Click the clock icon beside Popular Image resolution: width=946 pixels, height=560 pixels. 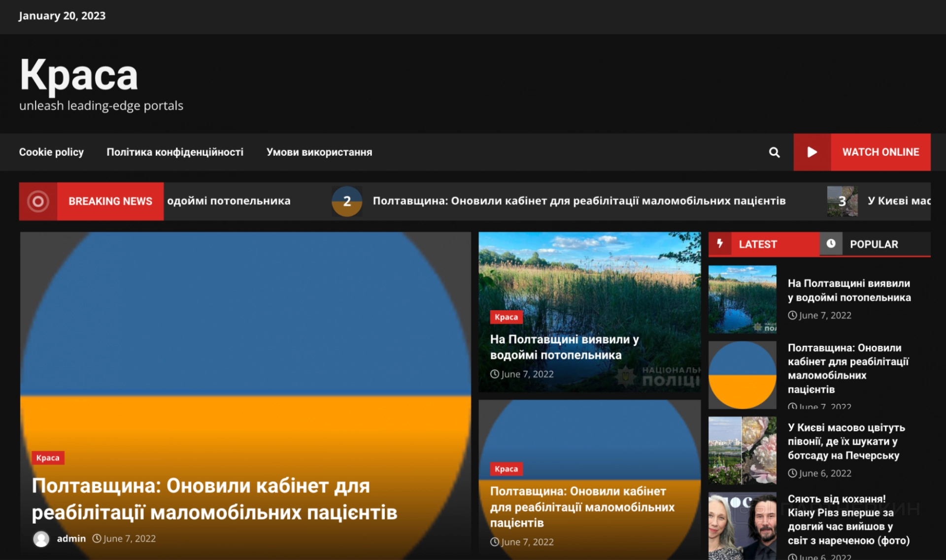point(831,244)
